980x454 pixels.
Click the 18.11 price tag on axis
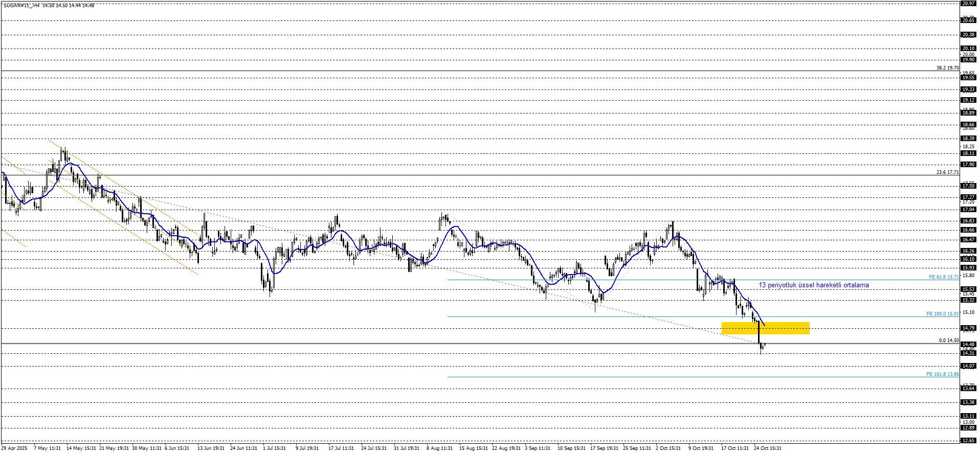point(968,153)
